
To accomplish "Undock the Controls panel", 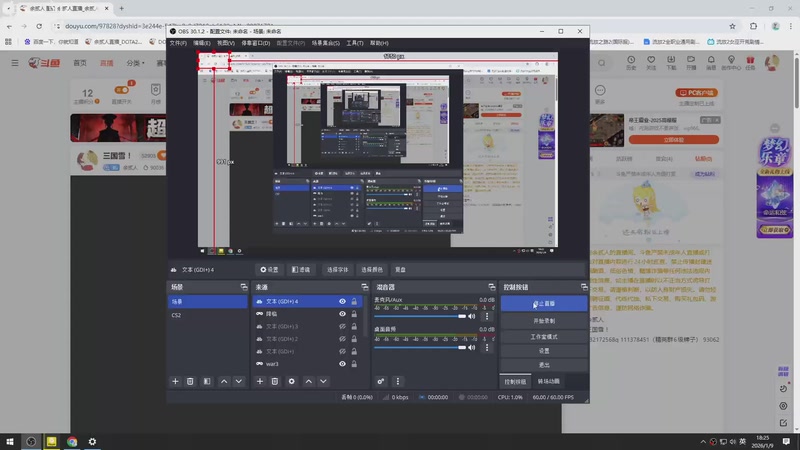I will tap(584, 287).
